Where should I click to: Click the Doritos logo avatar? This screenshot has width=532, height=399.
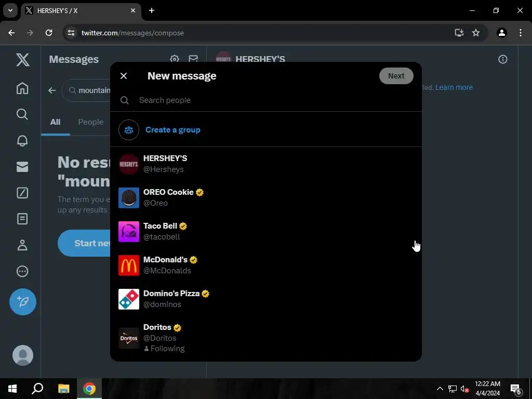pyautogui.click(x=129, y=338)
